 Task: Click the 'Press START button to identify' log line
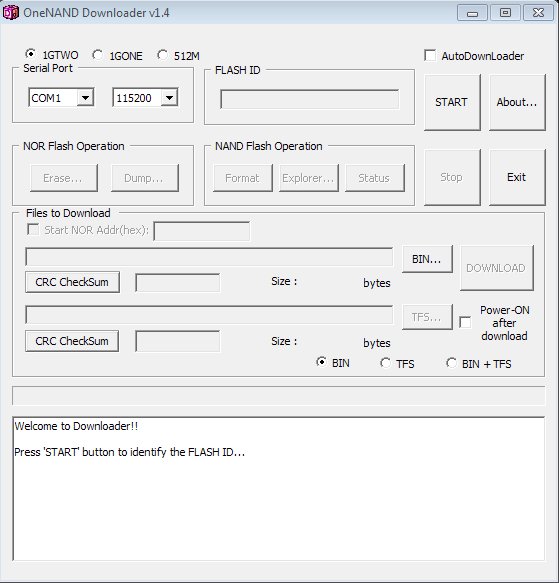tap(129, 452)
